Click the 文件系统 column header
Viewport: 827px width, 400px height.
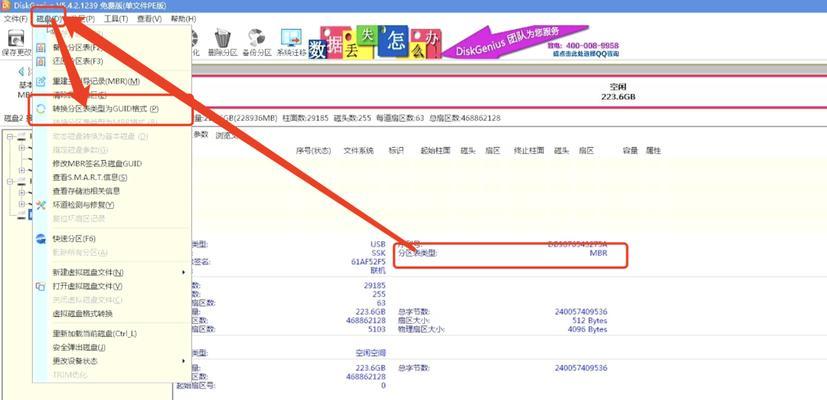pyautogui.click(x=359, y=150)
